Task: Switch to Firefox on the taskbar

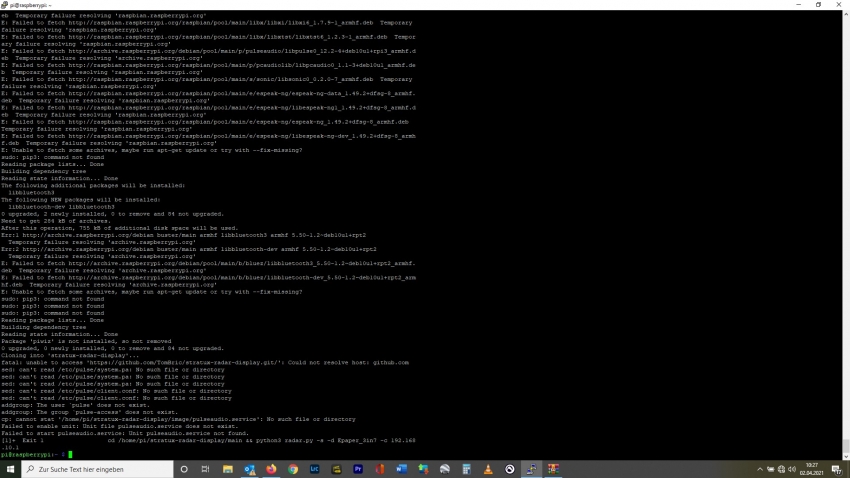Action: [x=271, y=469]
